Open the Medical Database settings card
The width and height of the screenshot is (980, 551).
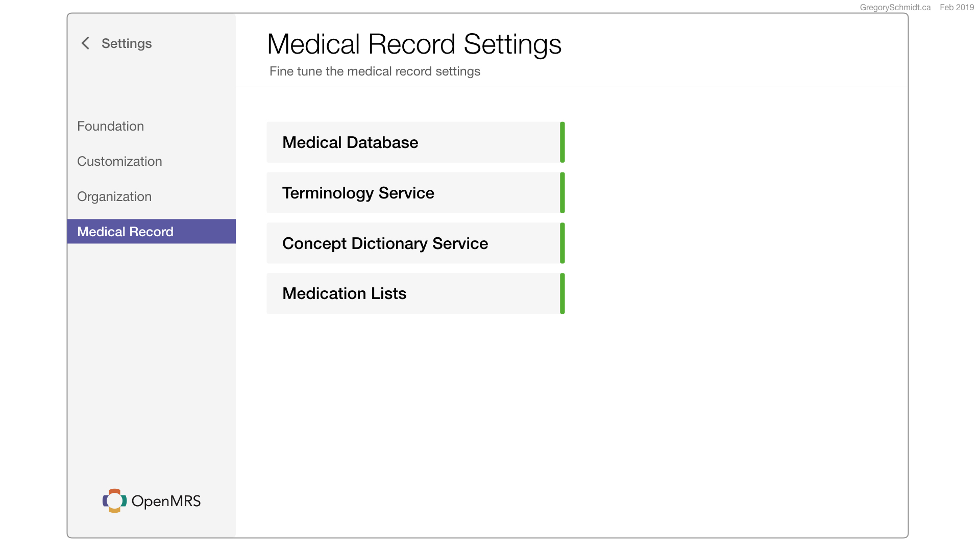pos(415,142)
